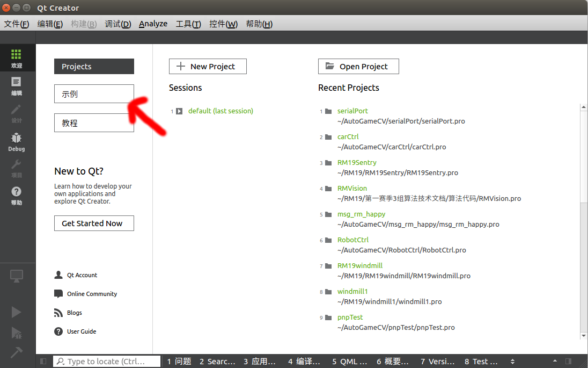The width and height of the screenshot is (588, 368).
Task: Click the New Project button
Action: click(x=208, y=67)
